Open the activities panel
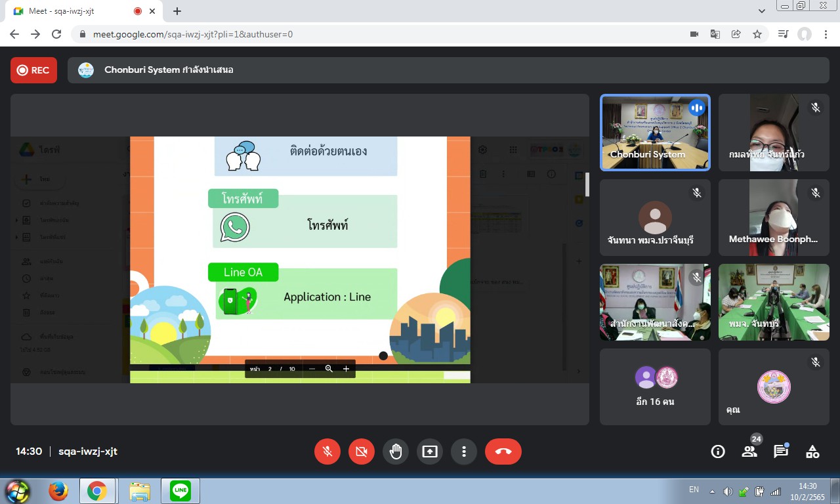Viewport: 840px width, 504px height. click(812, 451)
